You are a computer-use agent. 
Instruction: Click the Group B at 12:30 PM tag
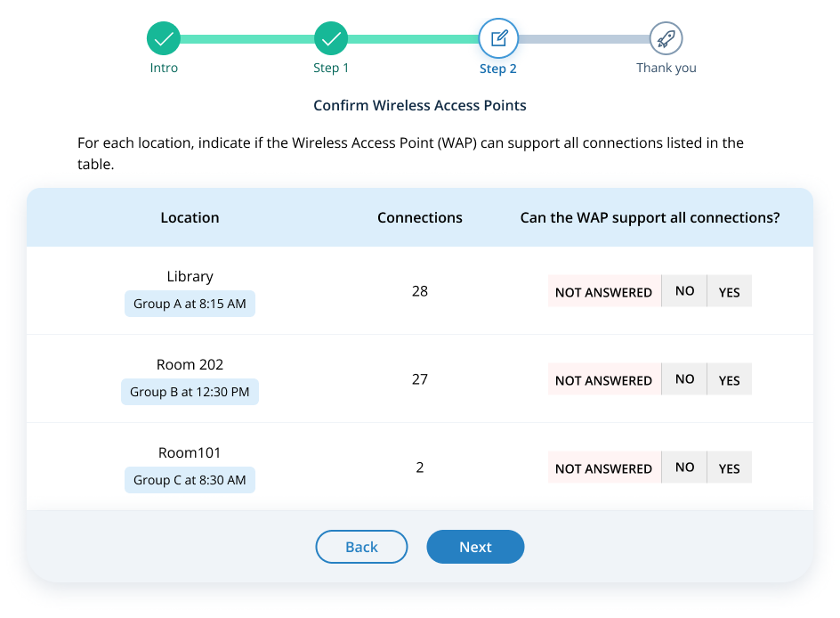click(x=190, y=392)
